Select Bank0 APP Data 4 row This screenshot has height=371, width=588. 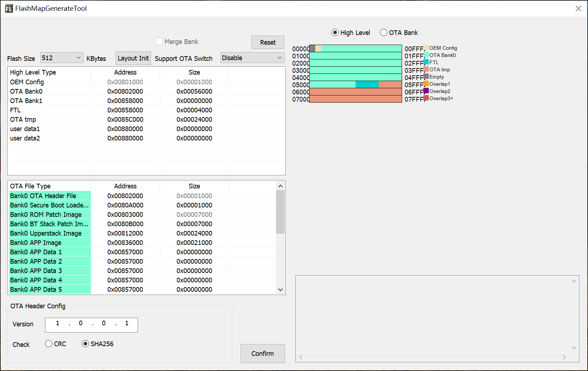(x=142, y=280)
